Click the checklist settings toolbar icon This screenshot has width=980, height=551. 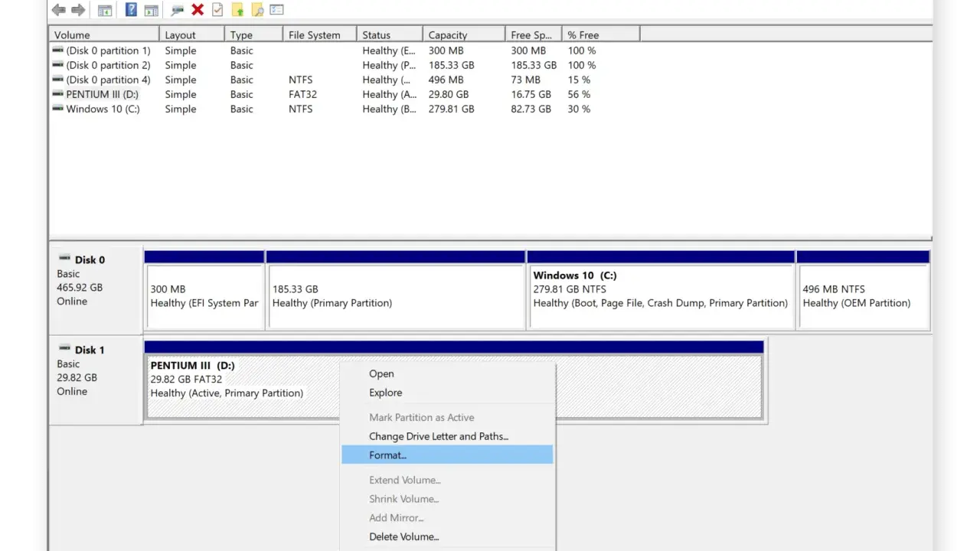click(x=277, y=10)
